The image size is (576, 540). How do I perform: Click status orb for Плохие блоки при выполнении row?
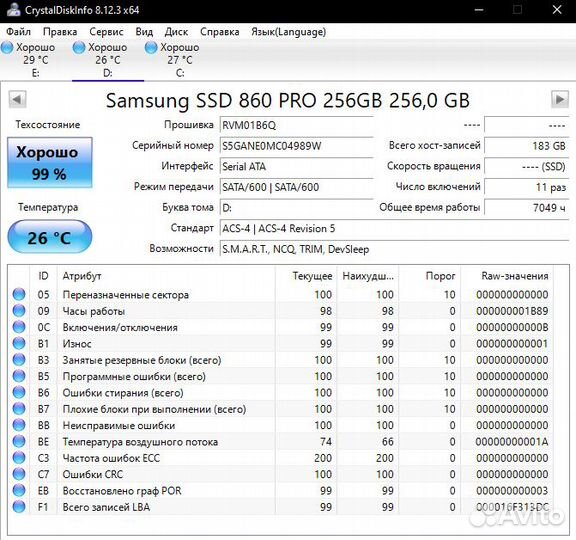click(x=19, y=408)
